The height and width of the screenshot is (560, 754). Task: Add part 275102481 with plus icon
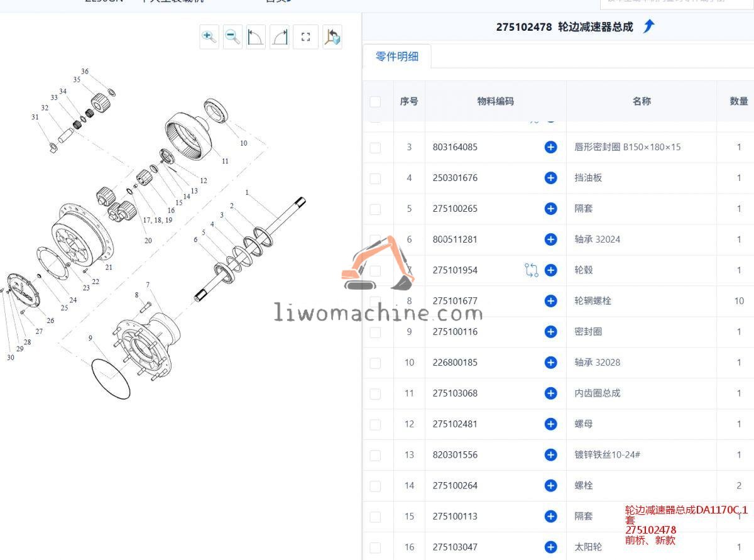[551, 424]
